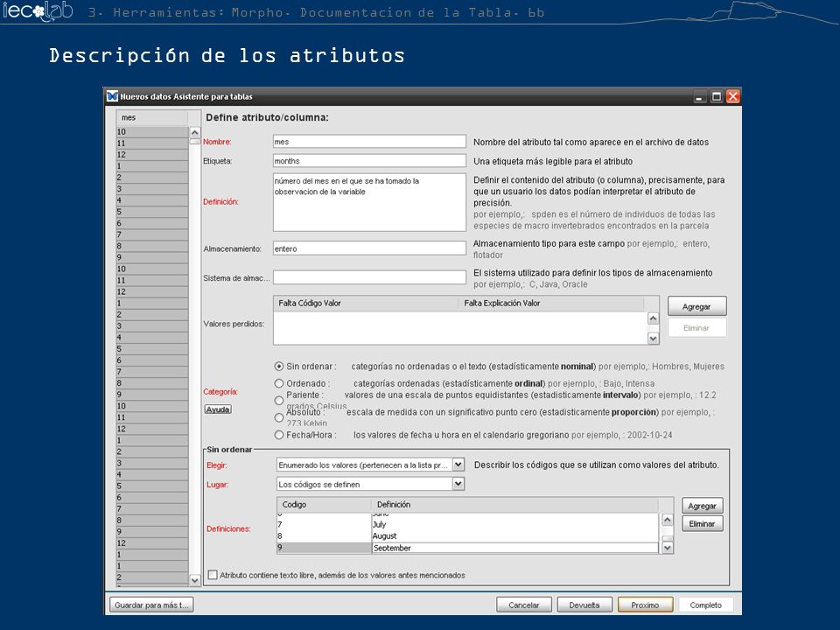840x630 pixels.
Task: Select the Absoluto radio button
Action: (x=278, y=417)
